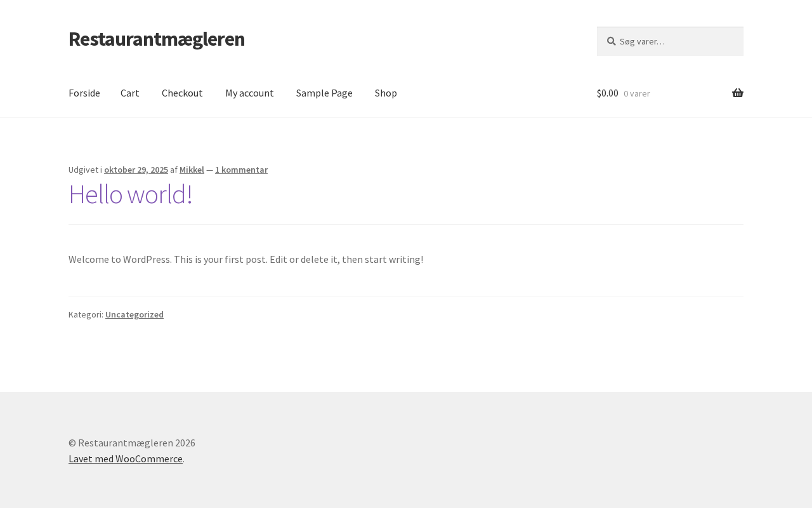Open the My account page
Image resolution: width=812 pixels, height=508 pixels.
249,93
